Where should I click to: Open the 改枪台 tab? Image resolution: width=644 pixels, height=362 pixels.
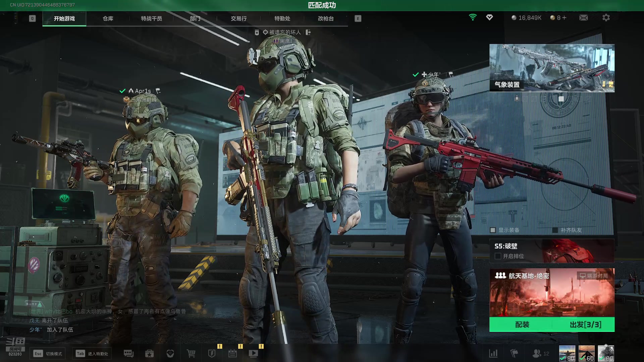point(326,18)
